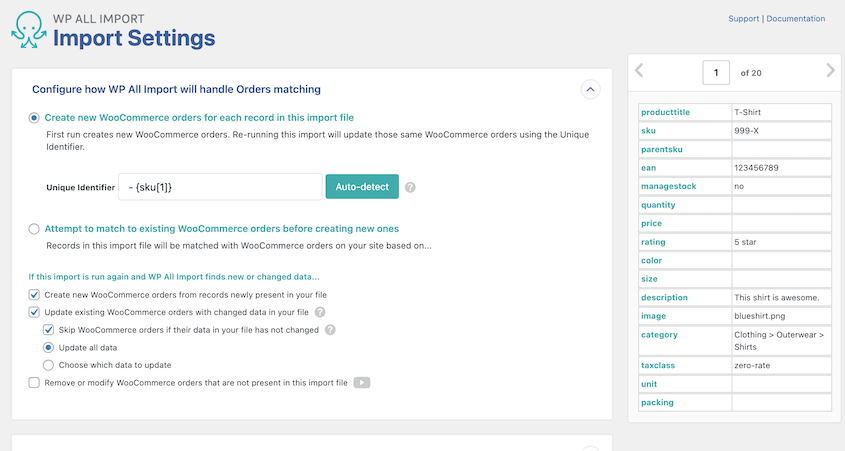Image resolution: width=845 pixels, height=451 pixels.
Task: Go to previous record with left arrow
Action: coord(640,71)
